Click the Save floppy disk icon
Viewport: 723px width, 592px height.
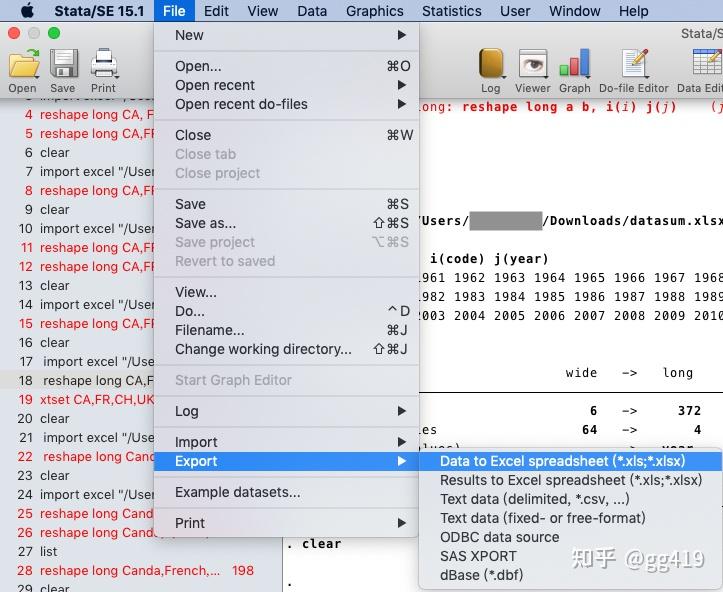coord(63,63)
